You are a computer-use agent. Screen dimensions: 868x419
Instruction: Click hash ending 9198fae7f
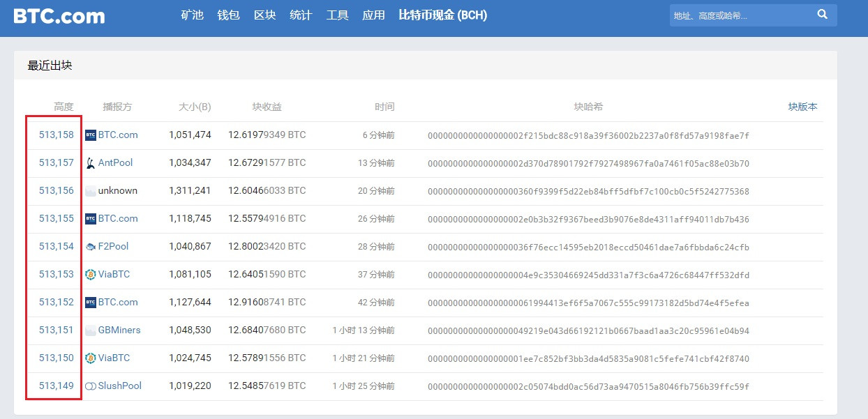pos(588,135)
